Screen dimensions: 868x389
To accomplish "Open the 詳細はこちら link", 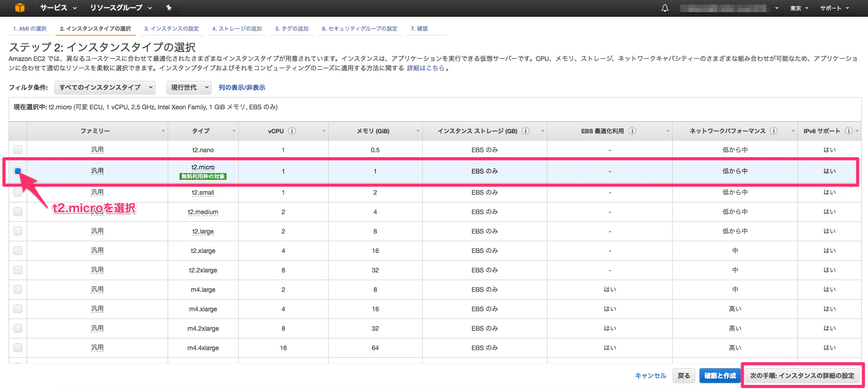I will coord(425,68).
